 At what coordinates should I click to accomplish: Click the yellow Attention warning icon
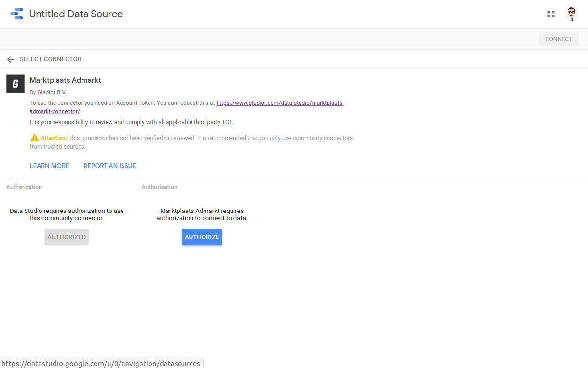tap(34, 138)
